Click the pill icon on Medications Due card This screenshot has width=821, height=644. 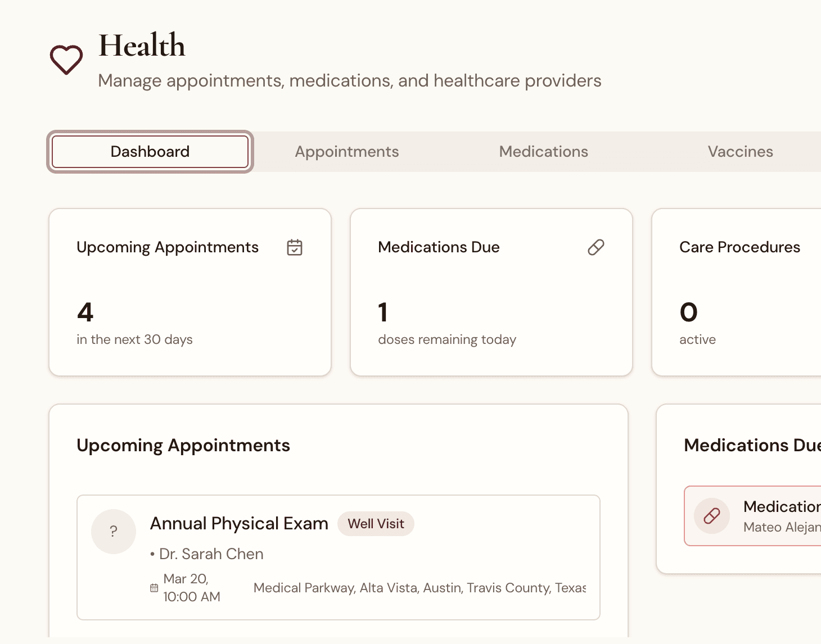[596, 247]
